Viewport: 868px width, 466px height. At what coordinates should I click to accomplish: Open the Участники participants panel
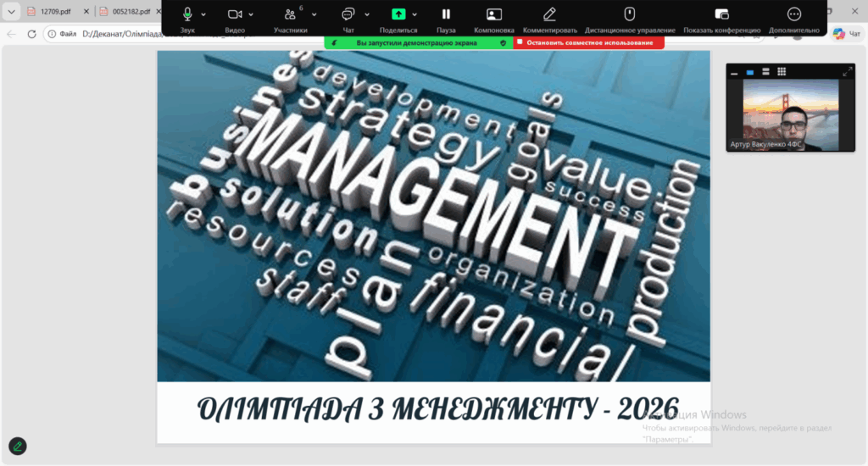291,14
